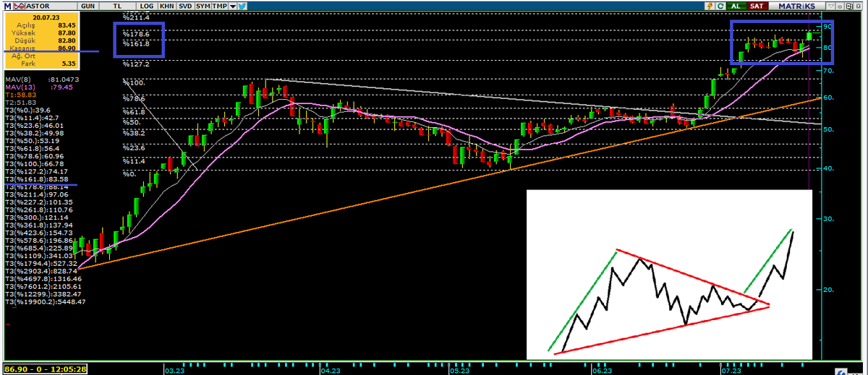The height and width of the screenshot is (375, 868).
Task: Click the 30 price axis label
Action: [x=829, y=219]
